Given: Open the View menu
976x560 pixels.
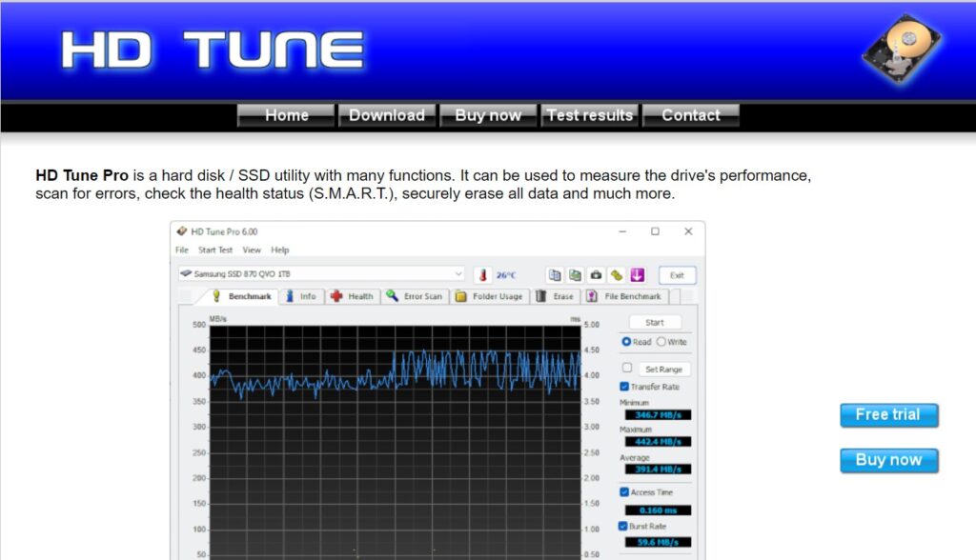Looking at the screenshot, I should [252, 250].
